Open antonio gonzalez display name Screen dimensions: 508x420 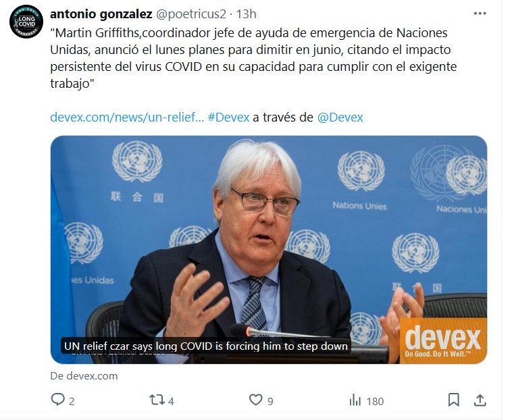pyautogui.click(x=101, y=14)
